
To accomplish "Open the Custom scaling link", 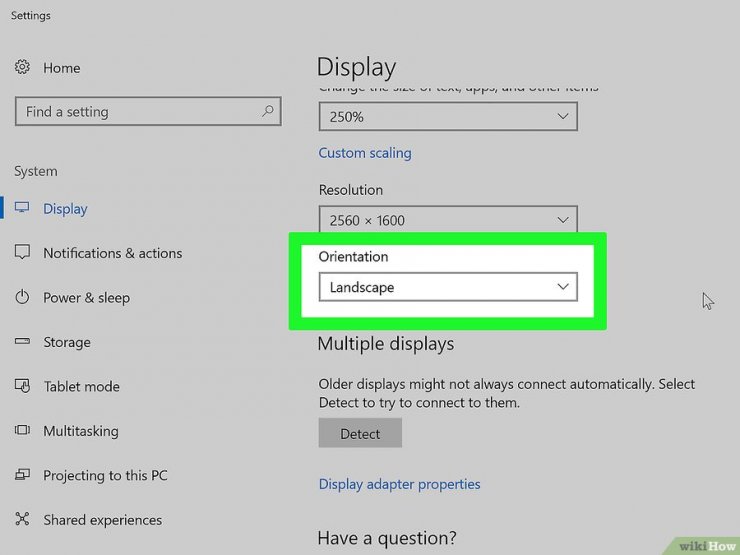I will [365, 153].
